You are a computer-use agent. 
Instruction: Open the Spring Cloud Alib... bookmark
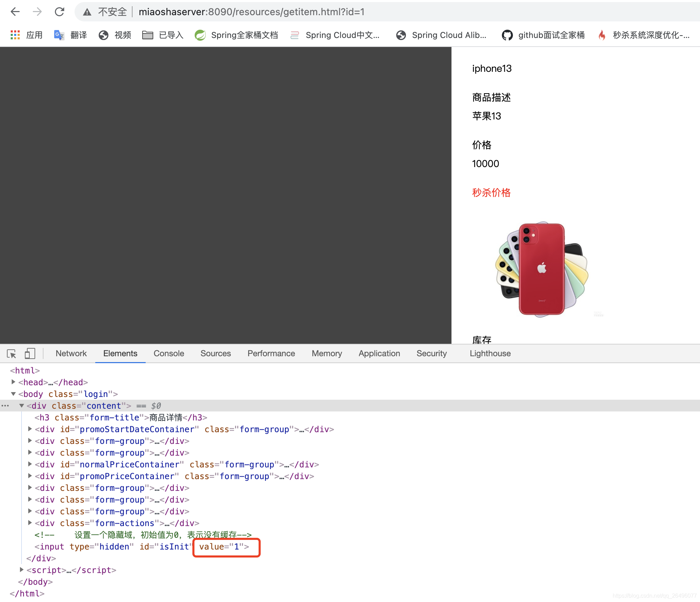(441, 35)
